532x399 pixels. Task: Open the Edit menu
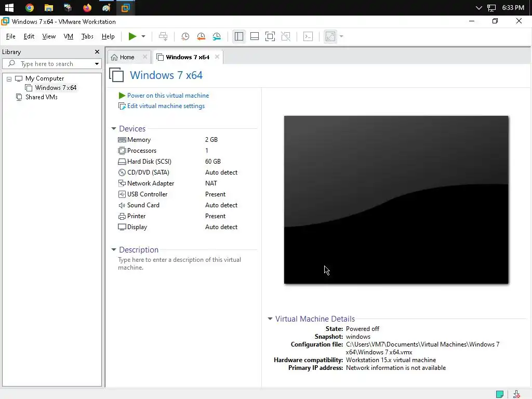[x=29, y=36]
